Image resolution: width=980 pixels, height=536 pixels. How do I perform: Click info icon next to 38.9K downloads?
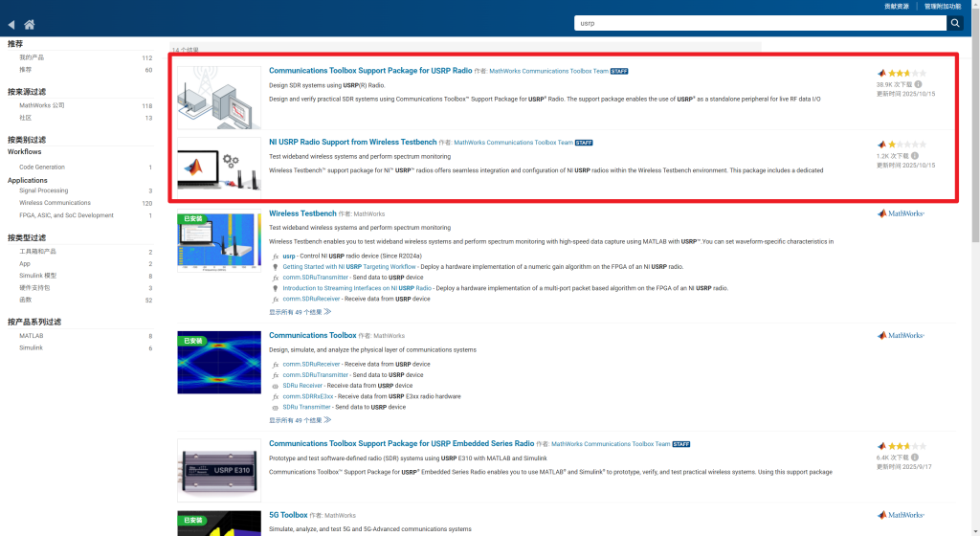click(x=919, y=84)
